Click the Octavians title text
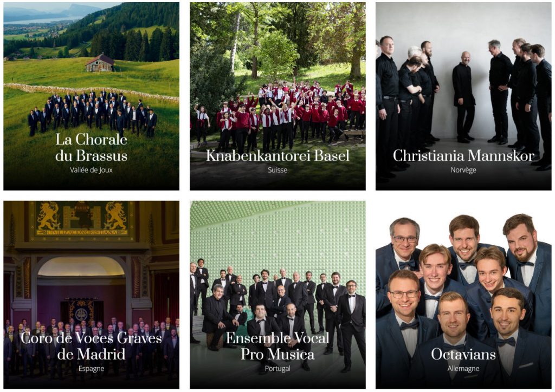The width and height of the screenshot is (555, 392). tap(463, 354)
